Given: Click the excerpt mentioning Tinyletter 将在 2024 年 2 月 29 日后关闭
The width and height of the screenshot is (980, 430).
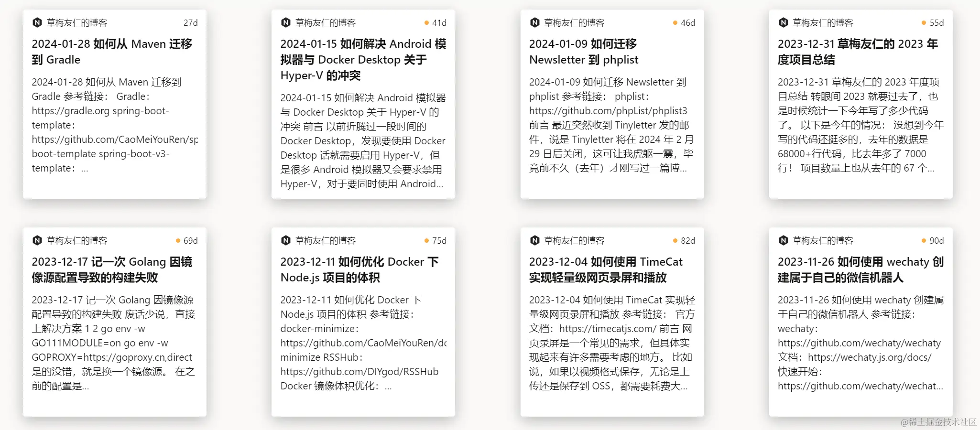Looking at the screenshot, I should pos(612,125).
